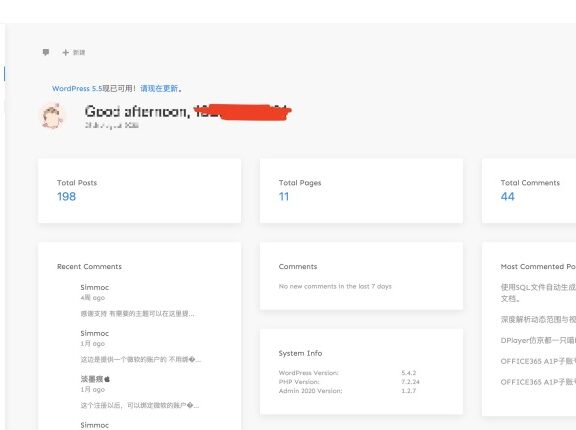Click the plus New content icon
The height and width of the screenshot is (430, 576).
tap(66, 53)
